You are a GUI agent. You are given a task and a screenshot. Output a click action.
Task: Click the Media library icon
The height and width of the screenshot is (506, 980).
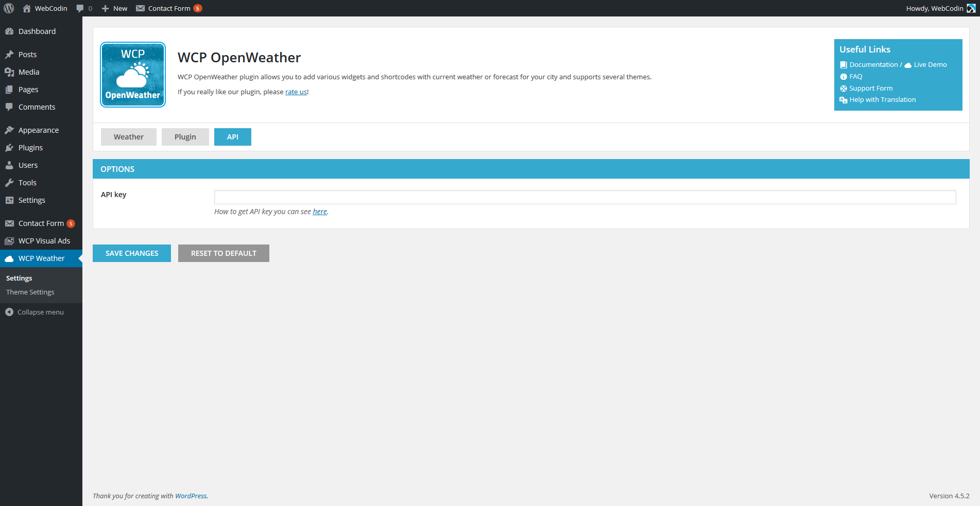tap(9, 72)
